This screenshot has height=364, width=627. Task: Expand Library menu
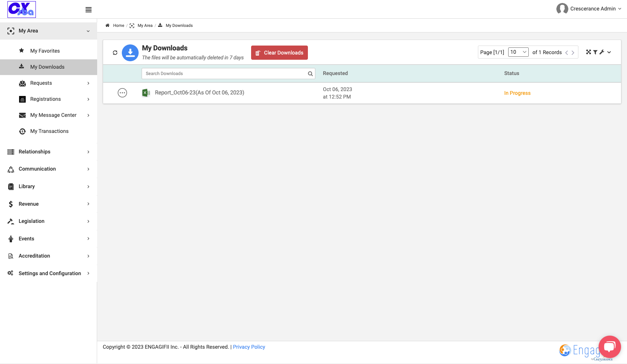(x=49, y=187)
